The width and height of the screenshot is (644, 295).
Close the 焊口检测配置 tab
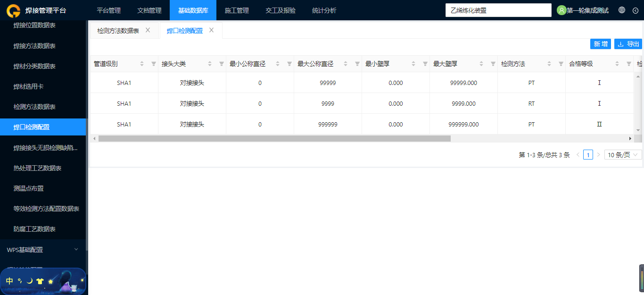point(211,30)
